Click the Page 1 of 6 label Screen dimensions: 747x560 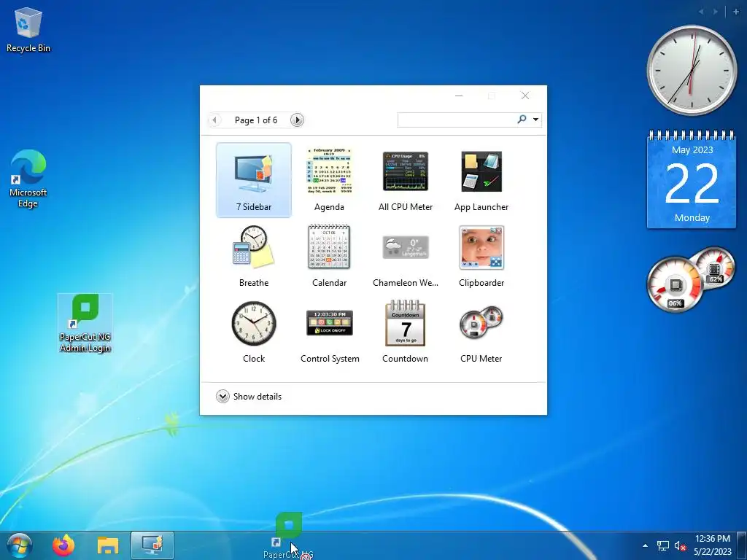(256, 120)
